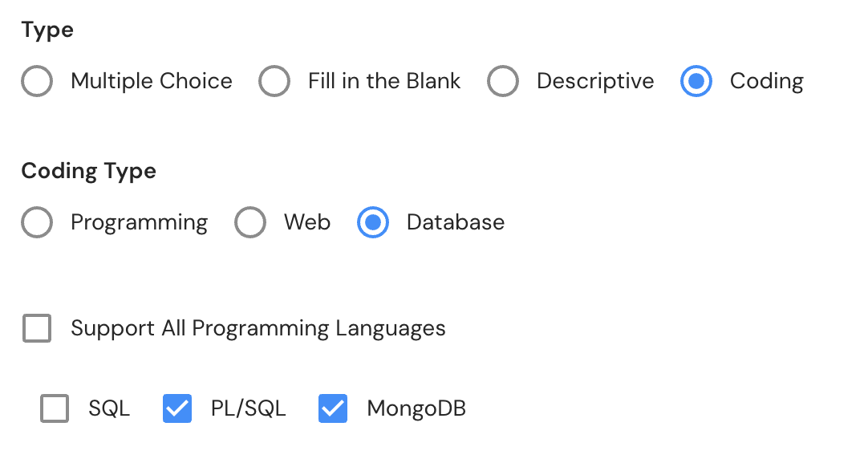Viewport: 868px width, 459px height.
Task: Click the "Fill in the Blank" label text
Action: (x=384, y=81)
